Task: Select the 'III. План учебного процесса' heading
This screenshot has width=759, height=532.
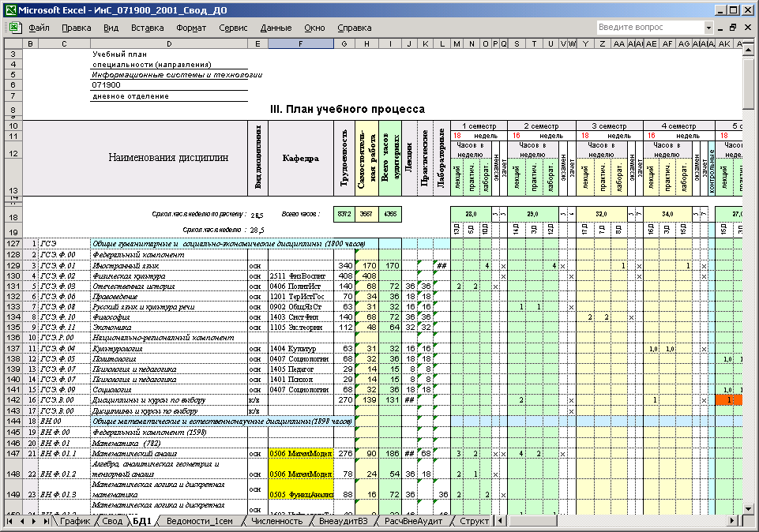Action: pos(348,109)
